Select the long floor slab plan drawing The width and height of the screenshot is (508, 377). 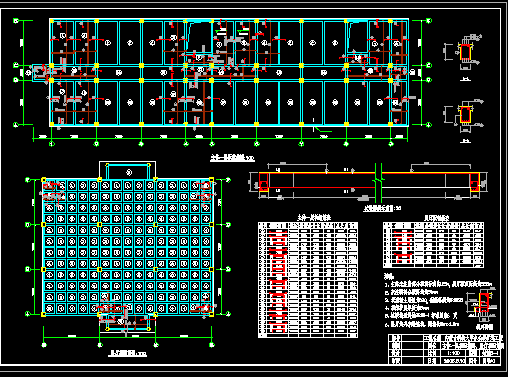pyautogui.click(x=229, y=72)
